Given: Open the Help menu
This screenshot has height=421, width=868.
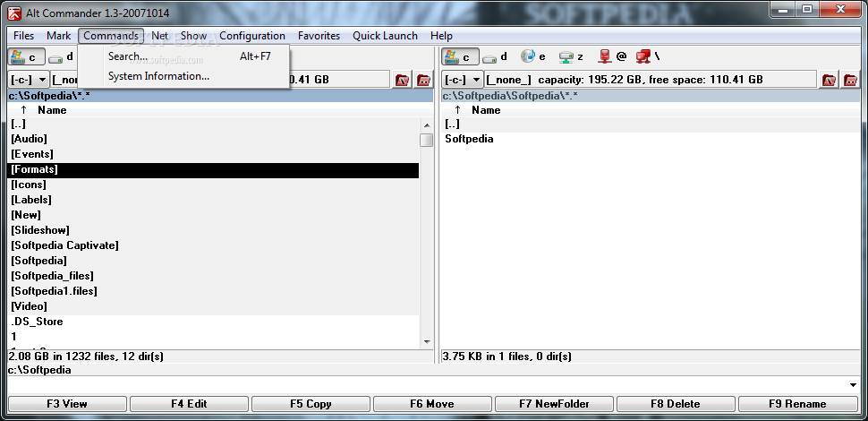Looking at the screenshot, I should pos(441,36).
